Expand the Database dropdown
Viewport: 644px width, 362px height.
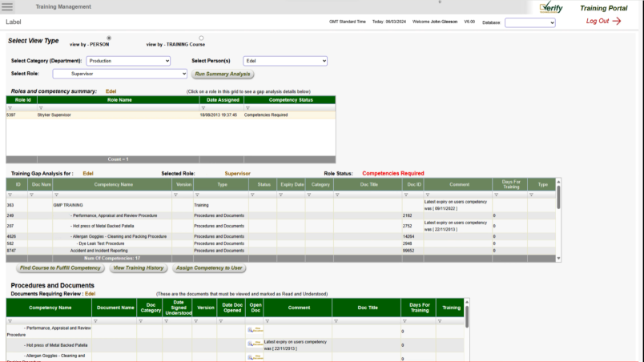point(529,23)
